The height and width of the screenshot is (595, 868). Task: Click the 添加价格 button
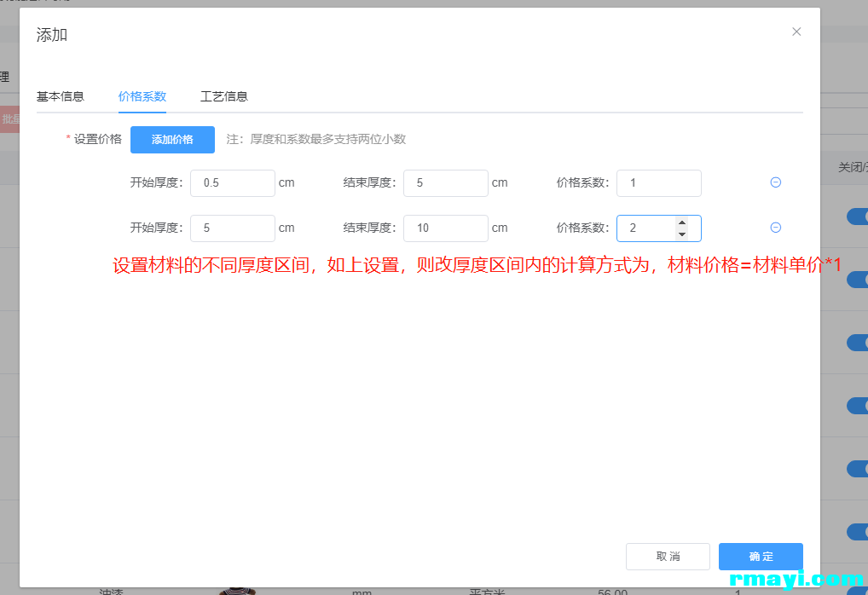(x=172, y=140)
